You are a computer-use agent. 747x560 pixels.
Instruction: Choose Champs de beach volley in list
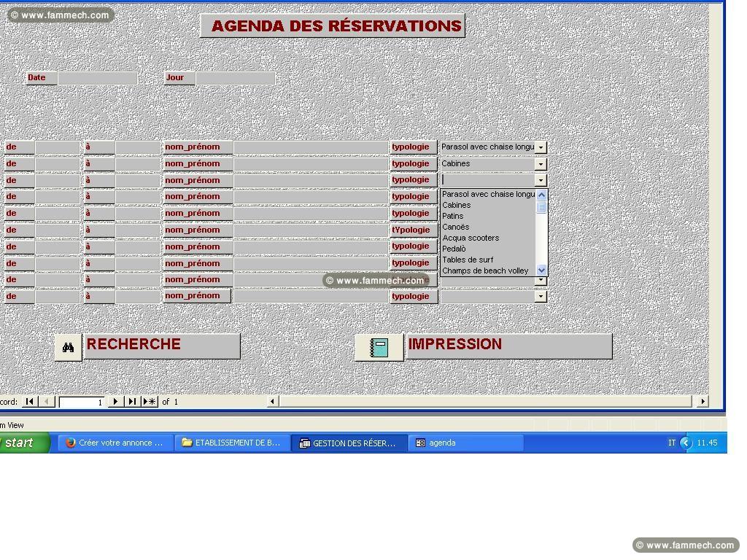pyautogui.click(x=488, y=271)
